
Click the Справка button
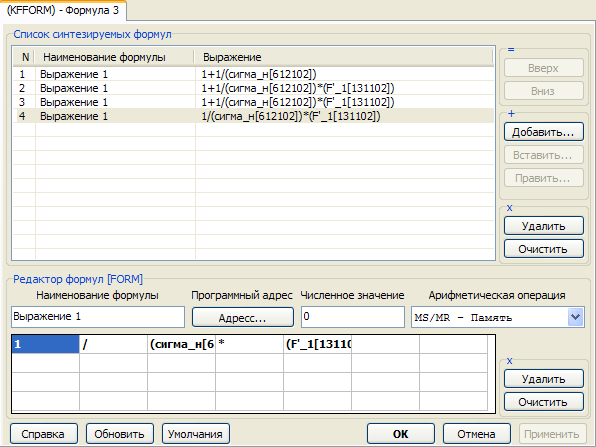tap(44, 434)
